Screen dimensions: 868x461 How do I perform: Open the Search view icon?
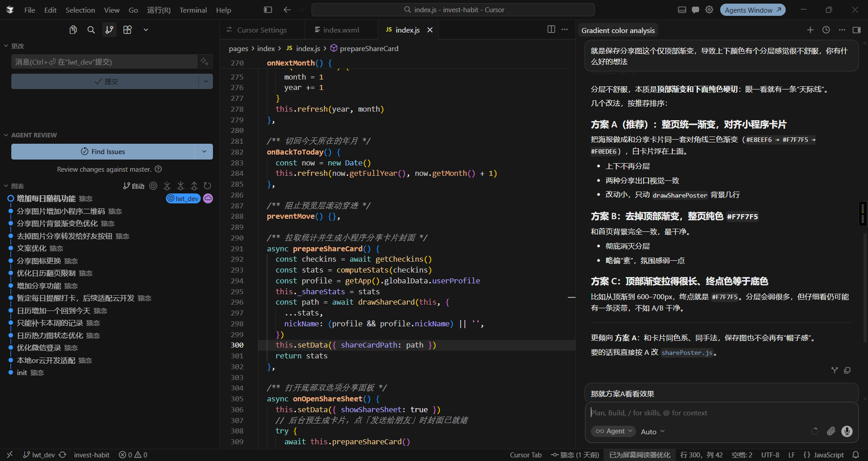click(91, 30)
